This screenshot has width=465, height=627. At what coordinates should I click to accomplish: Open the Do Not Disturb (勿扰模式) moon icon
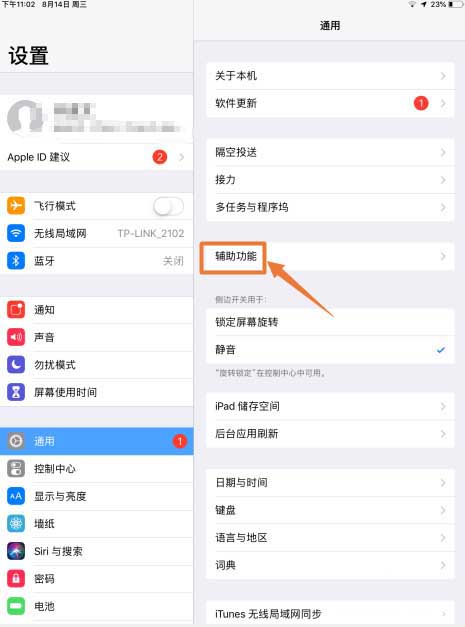click(16, 365)
